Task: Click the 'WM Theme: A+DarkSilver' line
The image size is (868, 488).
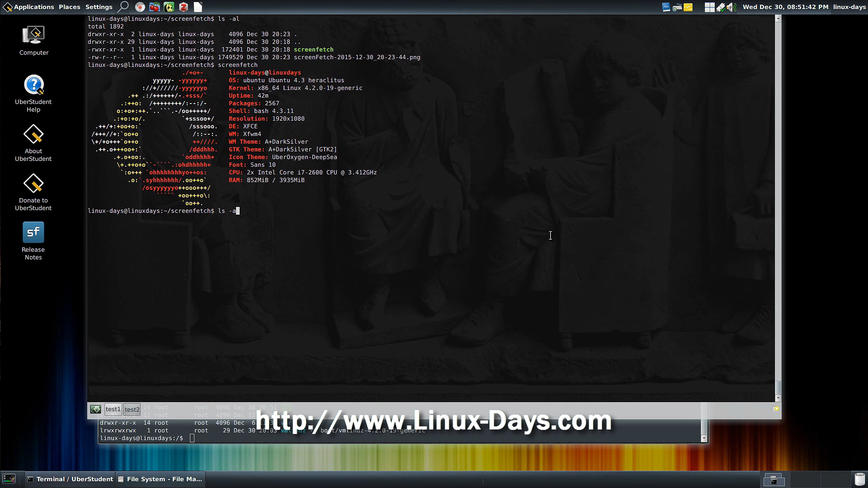Action: point(268,142)
